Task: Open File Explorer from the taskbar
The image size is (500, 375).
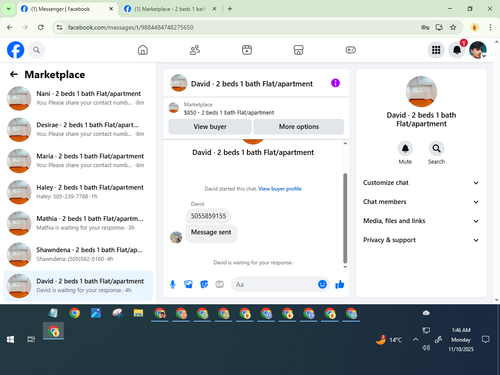Action: point(138,313)
